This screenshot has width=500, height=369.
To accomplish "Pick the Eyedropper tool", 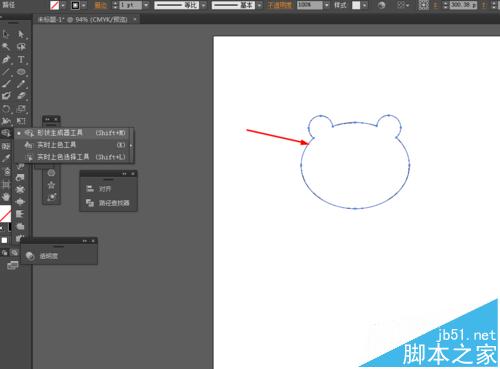I will pos(6,159).
